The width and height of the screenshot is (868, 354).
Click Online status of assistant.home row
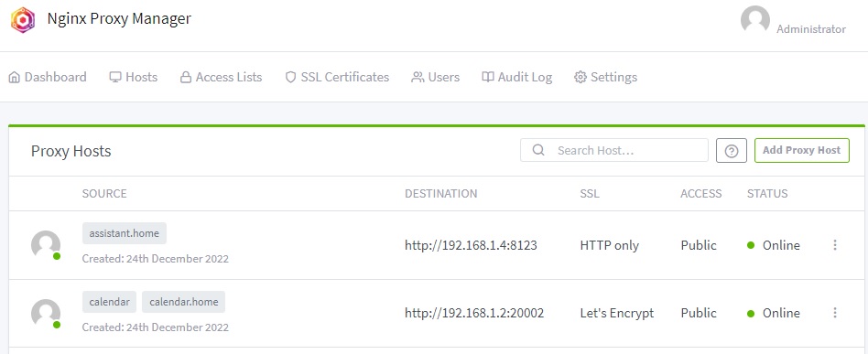(x=774, y=245)
